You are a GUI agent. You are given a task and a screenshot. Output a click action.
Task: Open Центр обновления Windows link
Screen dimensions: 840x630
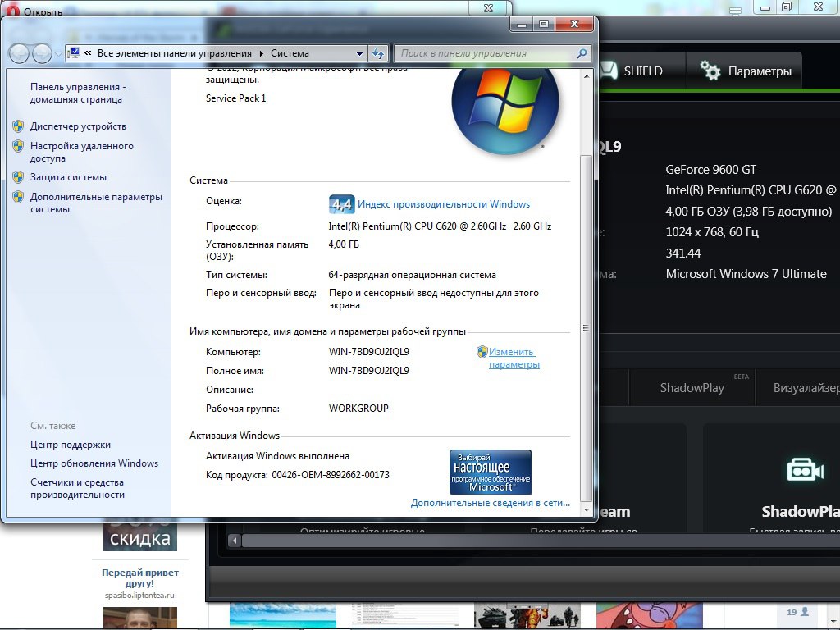tap(94, 463)
